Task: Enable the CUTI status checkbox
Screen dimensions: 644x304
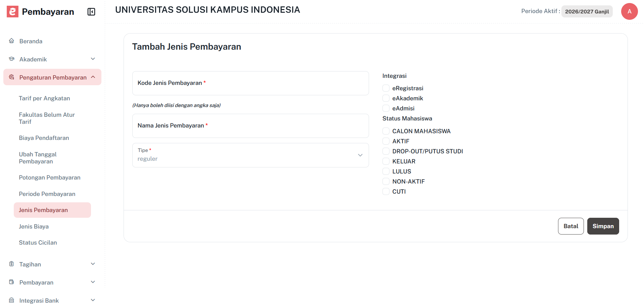Action: tap(385, 191)
